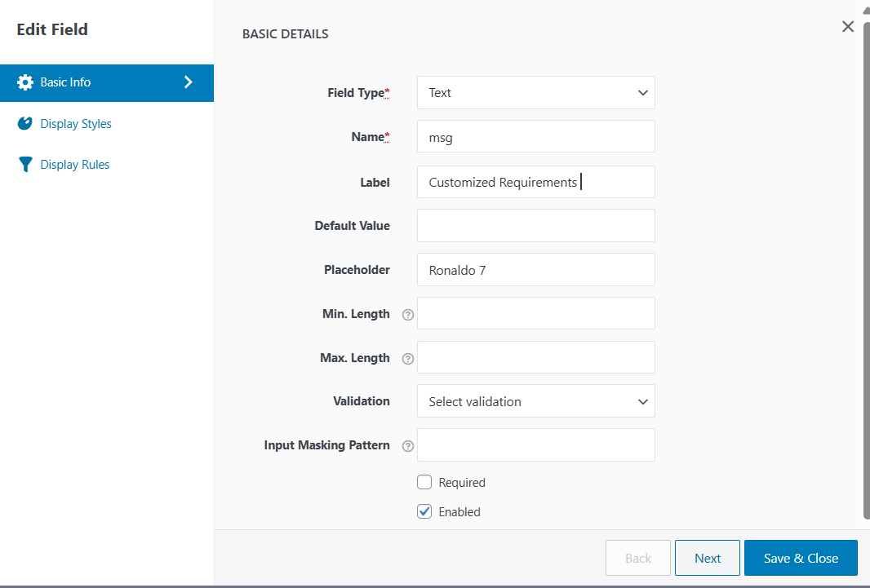Click the funnel icon beside Display Rules

point(25,164)
